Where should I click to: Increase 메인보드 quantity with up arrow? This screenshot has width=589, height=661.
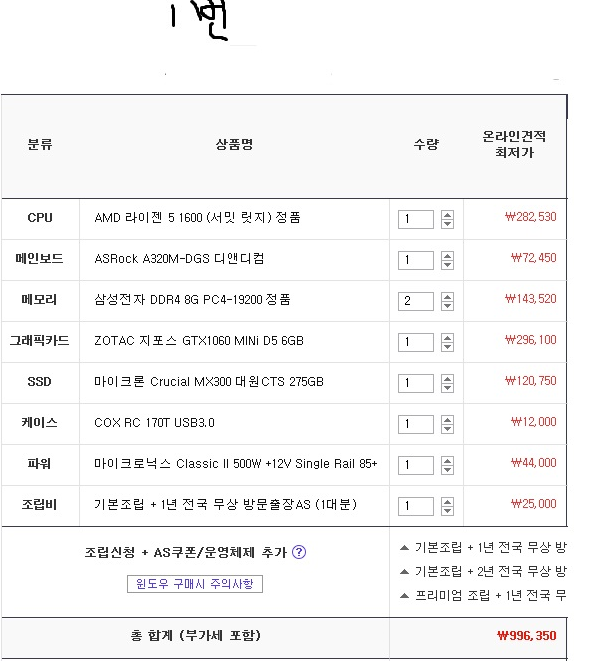[x=447, y=255]
